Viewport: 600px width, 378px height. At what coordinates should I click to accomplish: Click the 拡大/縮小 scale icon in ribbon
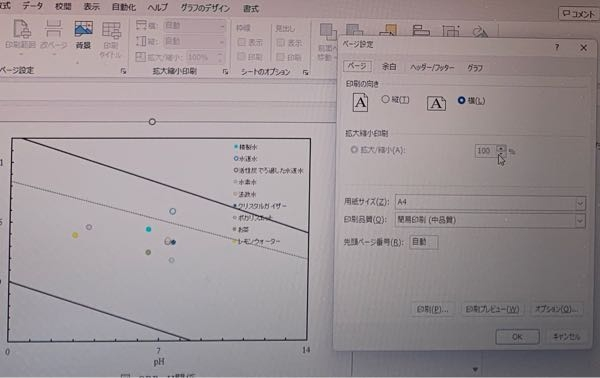(140, 57)
